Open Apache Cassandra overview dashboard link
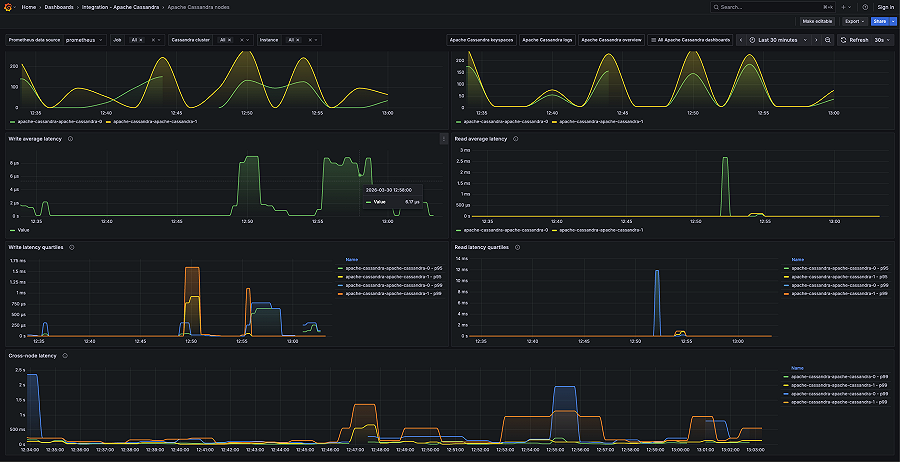This screenshot has height=462, width=900. 611,40
